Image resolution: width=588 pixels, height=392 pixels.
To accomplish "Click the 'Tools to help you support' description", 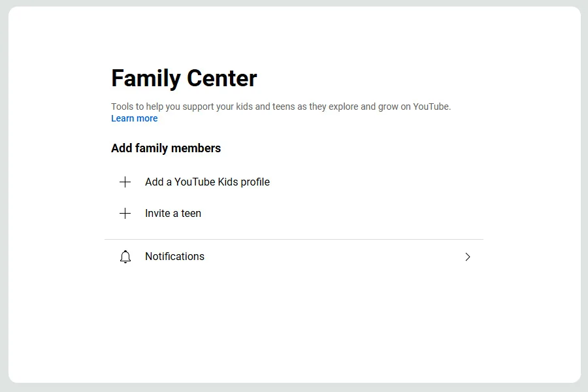I will click(x=281, y=106).
